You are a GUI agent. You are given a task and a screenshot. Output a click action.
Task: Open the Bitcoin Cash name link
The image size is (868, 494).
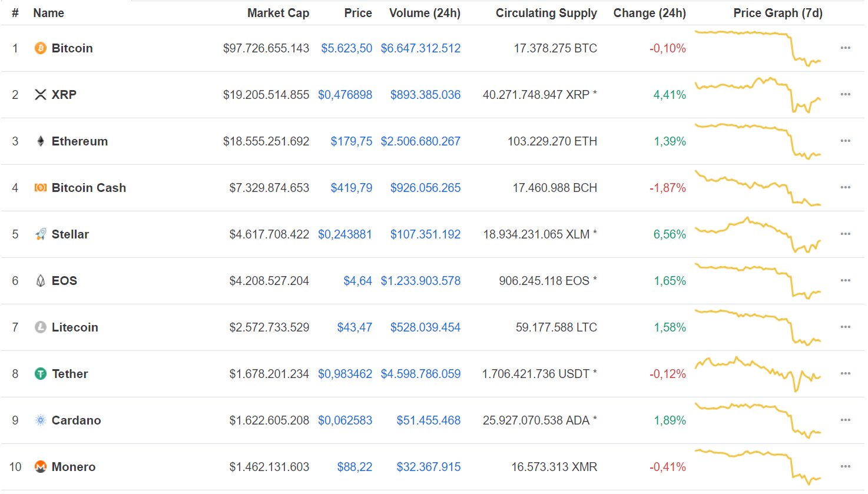(x=89, y=188)
